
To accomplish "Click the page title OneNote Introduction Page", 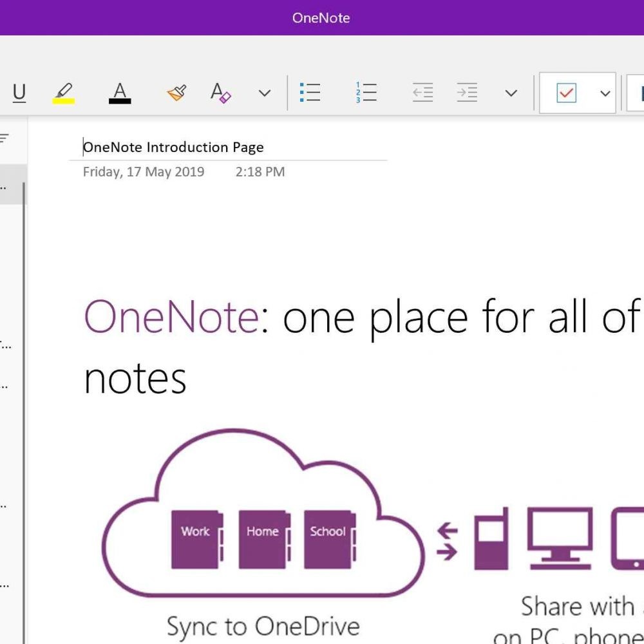I will pyautogui.click(x=173, y=147).
